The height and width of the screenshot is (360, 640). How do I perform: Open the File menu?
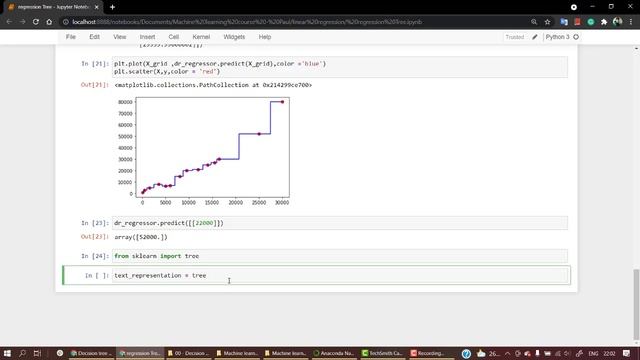71,37
